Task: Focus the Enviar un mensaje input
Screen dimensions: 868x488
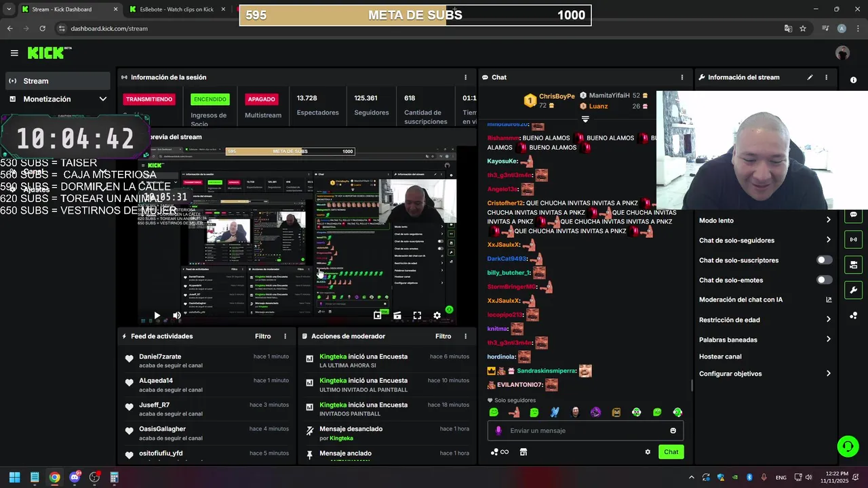Action: 585,430
